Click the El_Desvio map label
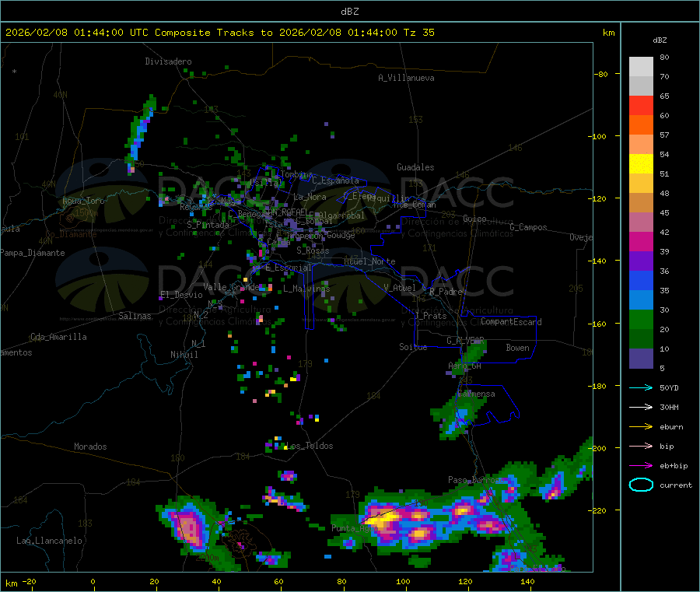700x592 pixels. tap(182, 295)
